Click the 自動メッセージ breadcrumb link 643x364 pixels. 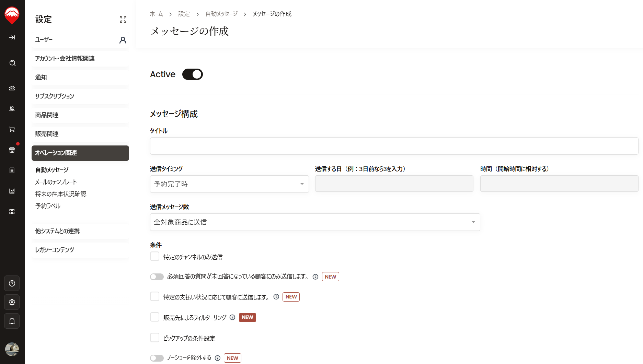(x=221, y=14)
